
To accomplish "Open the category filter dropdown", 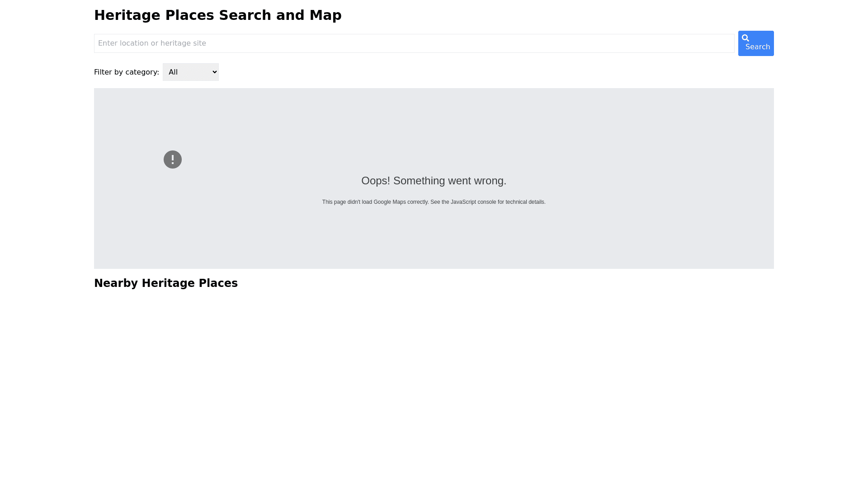I will click(x=190, y=72).
